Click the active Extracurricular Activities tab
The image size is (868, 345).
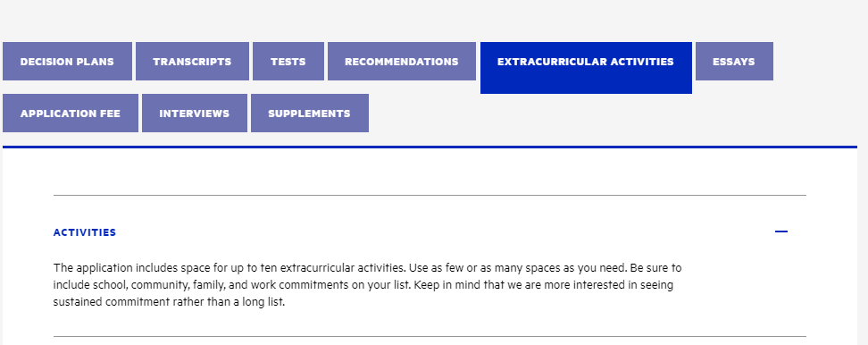pyautogui.click(x=586, y=68)
